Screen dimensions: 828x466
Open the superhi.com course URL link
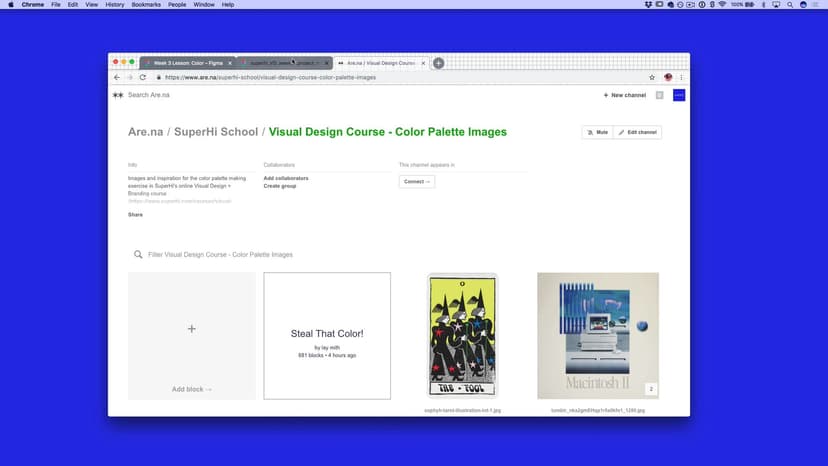pos(180,201)
